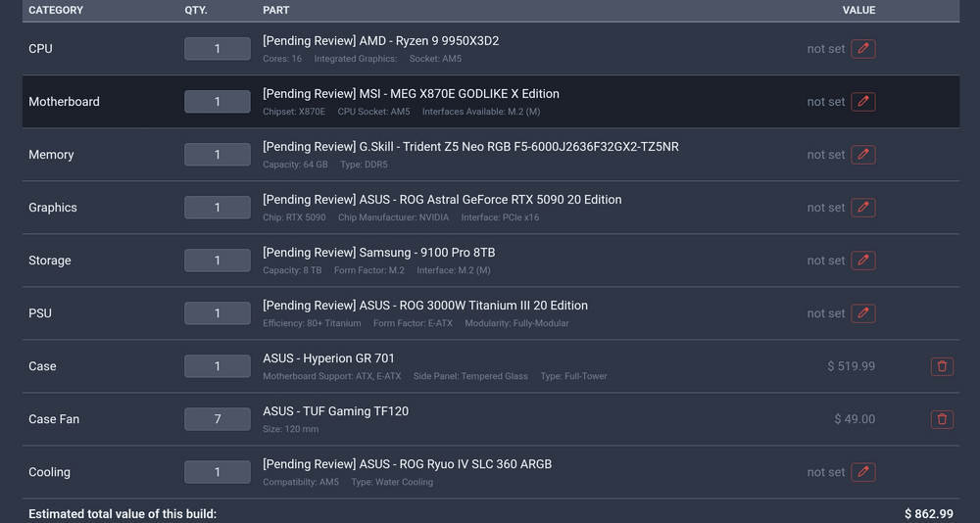
Task: Open the ASUS Hyperion GR 701 part name
Action: click(x=328, y=358)
